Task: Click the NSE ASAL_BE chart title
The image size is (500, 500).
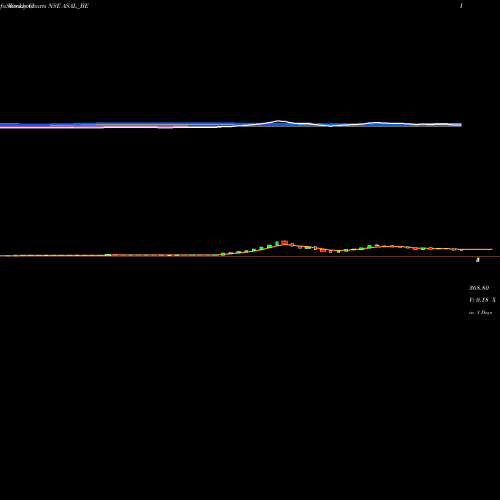Action: pos(44,6)
